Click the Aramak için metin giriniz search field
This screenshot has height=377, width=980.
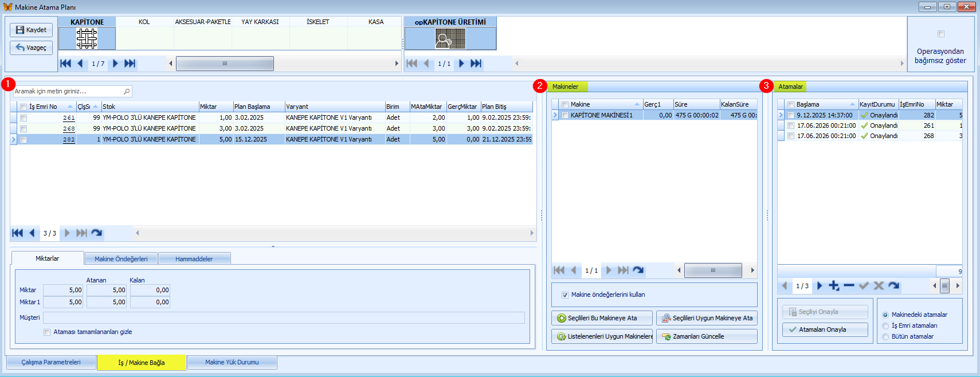click(68, 92)
